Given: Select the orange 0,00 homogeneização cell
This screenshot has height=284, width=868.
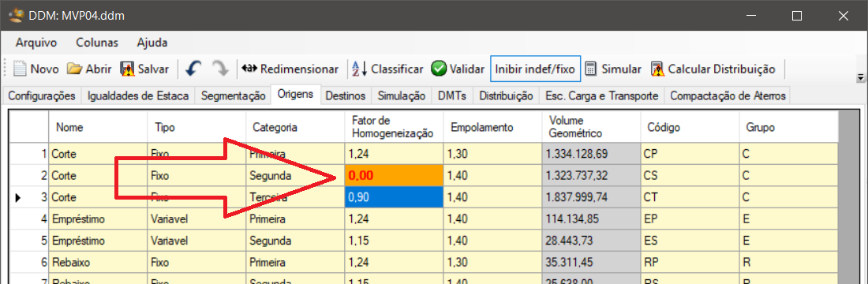Looking at the screenshot, I should click(x=394, y=176).
